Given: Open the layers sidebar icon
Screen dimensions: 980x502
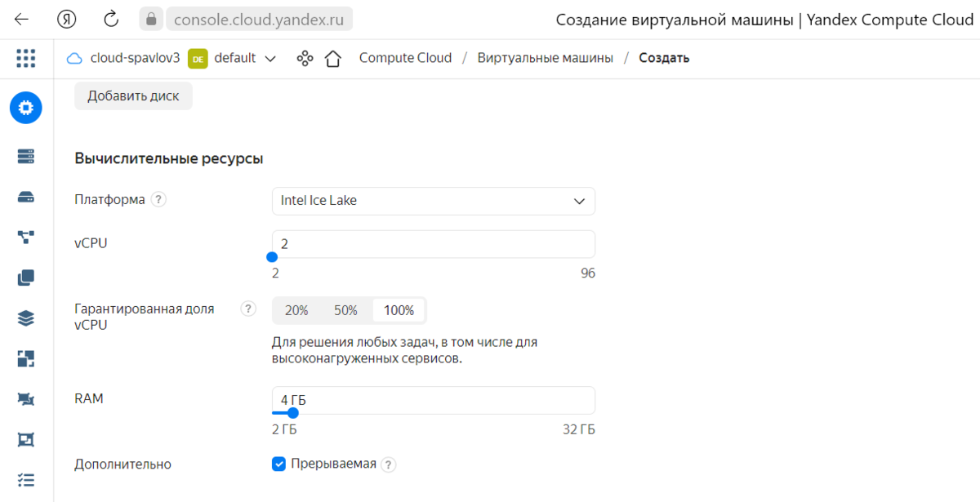Looking at the screenshot, I should pyautogui.click(x=26, y=318).
